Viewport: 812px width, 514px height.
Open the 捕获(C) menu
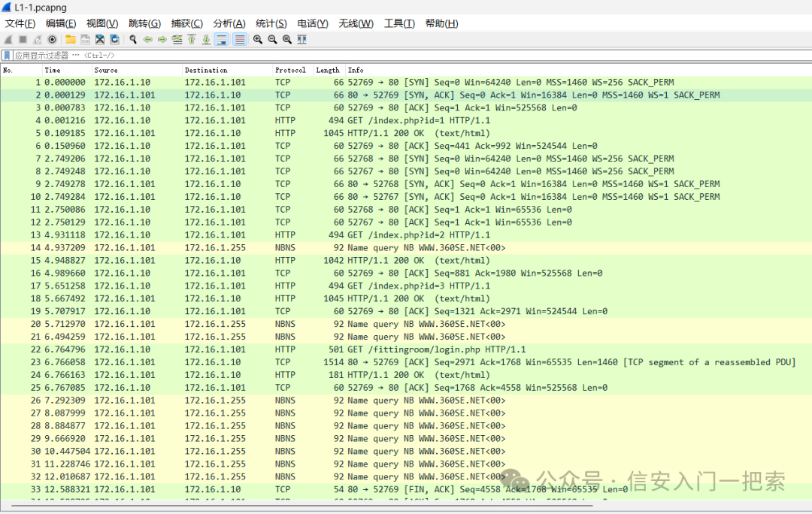187,23
